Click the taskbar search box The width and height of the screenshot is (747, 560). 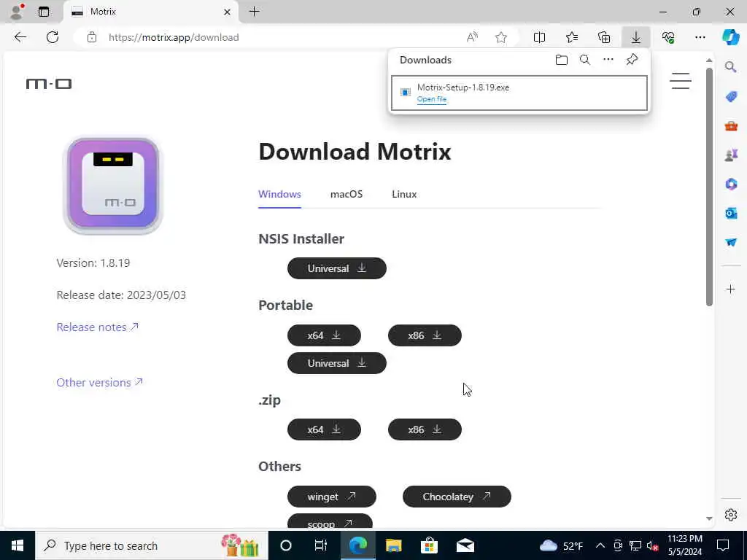tap(152, 545)
